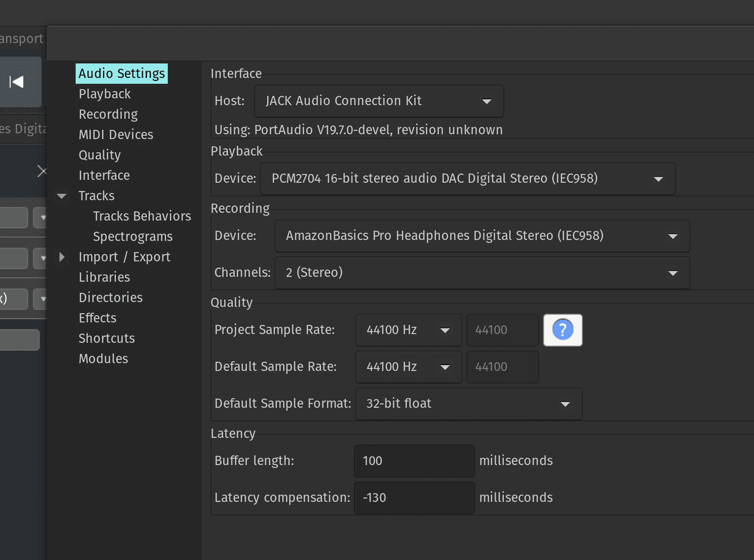Open help for Project Sample Rate
This screenshot has height=560, width=754.
[562, 330]
